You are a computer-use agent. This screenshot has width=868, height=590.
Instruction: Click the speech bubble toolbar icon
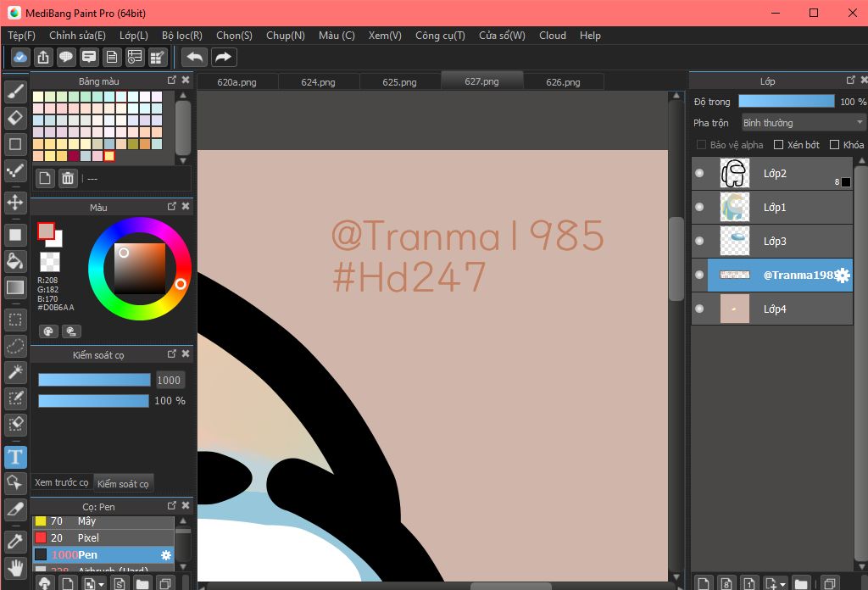click(x=66, y=57)
